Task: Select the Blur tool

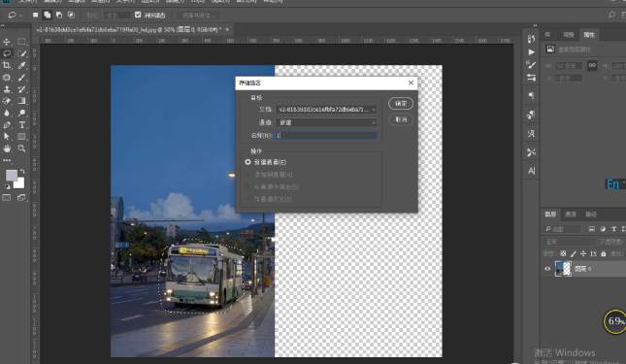Action: (x=7, y=113)
